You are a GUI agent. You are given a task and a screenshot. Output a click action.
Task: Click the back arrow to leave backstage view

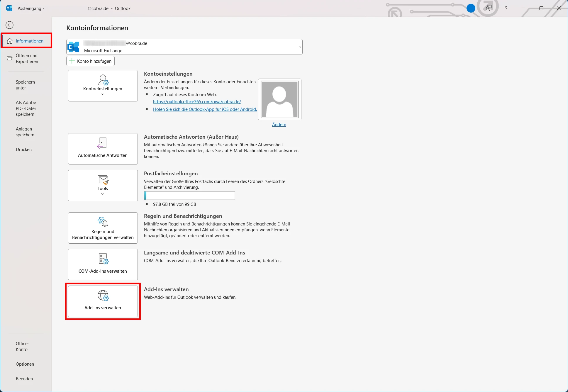tap(10, 25)
